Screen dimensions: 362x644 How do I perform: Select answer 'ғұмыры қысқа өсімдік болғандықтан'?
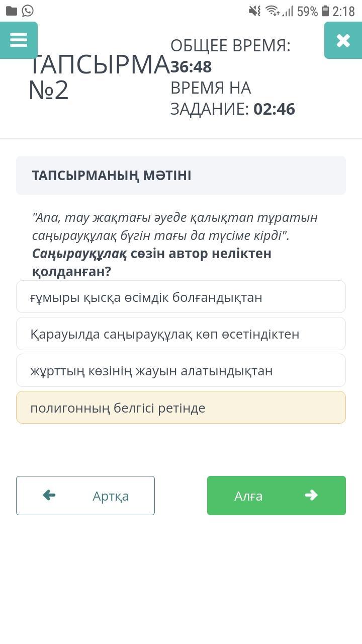click(x=181, y=297)
